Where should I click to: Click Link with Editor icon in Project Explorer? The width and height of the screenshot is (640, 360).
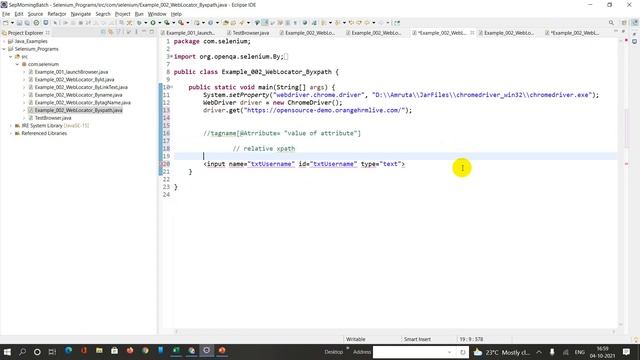[x=111, y=32]
